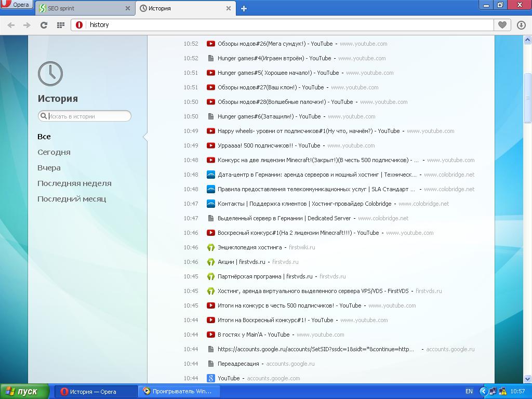Click Colobridge icon beside Дата-центр в Германии
The height and width of the screenshot is (399, 532).
(211, 175)
